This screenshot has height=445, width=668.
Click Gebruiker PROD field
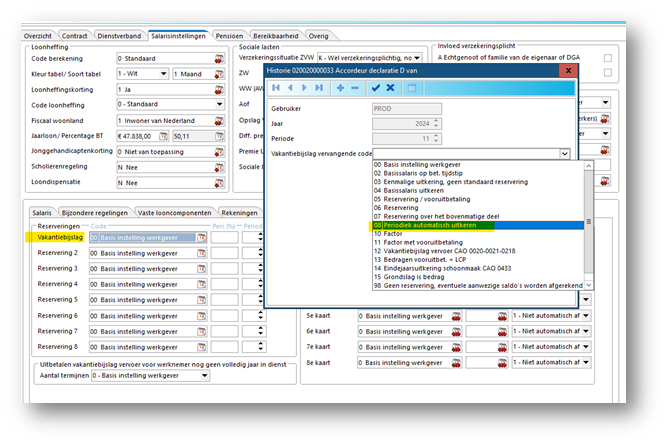[x=407, y=109]
